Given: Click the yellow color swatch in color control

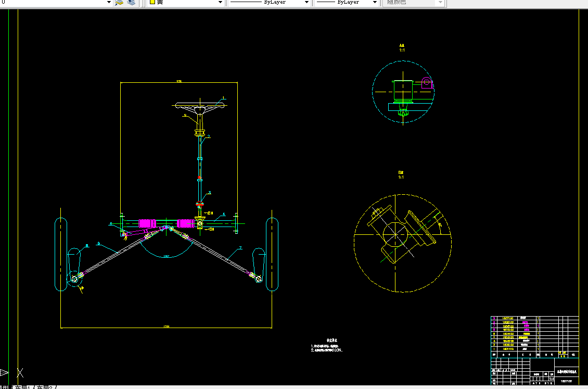Looking at the screenshot, I should [152, 2].
